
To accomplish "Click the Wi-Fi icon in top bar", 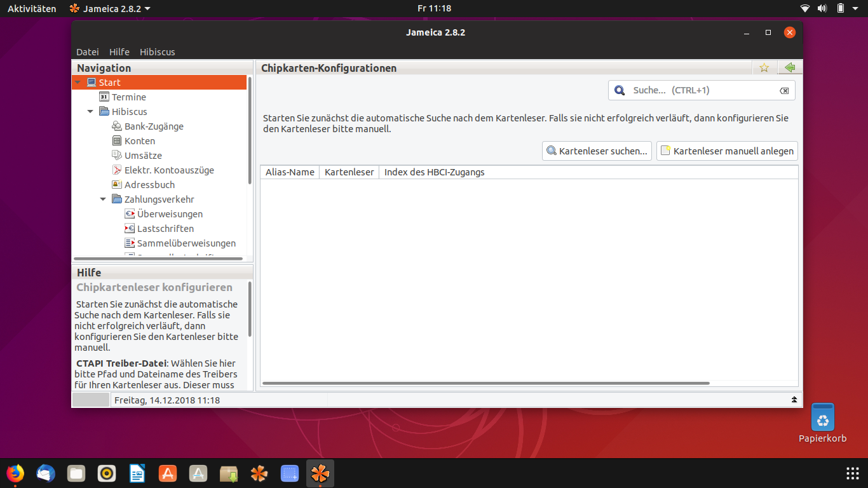I will (805, 8).
